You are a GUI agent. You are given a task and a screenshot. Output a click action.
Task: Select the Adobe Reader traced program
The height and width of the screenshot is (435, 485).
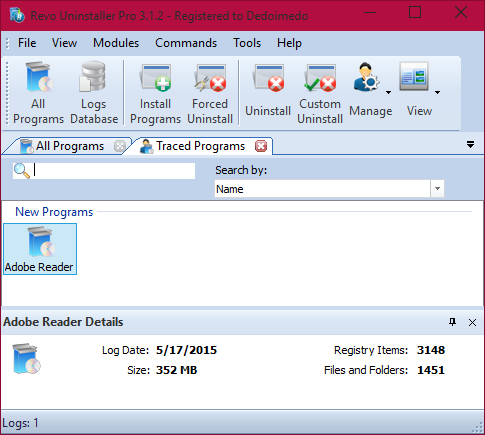(40, 249)
